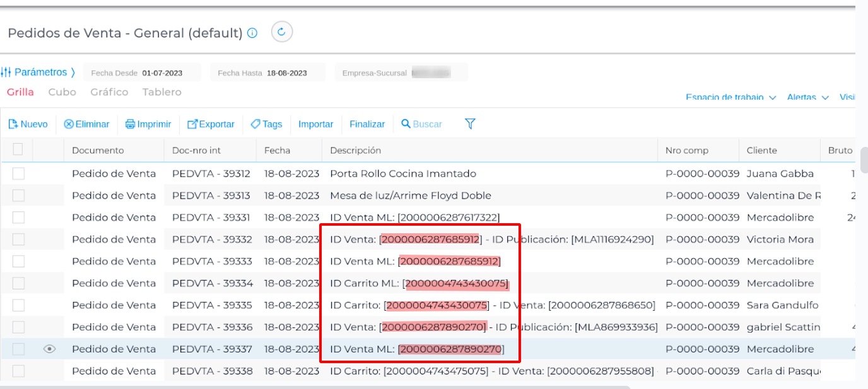This screenshot has width=868, height=389.
Task: Click the Importar button
Action: click(x=315, y=124)
